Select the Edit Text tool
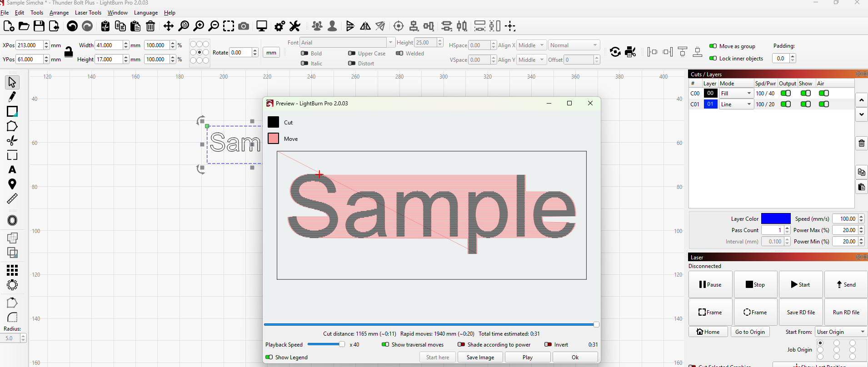 [12, 170]
